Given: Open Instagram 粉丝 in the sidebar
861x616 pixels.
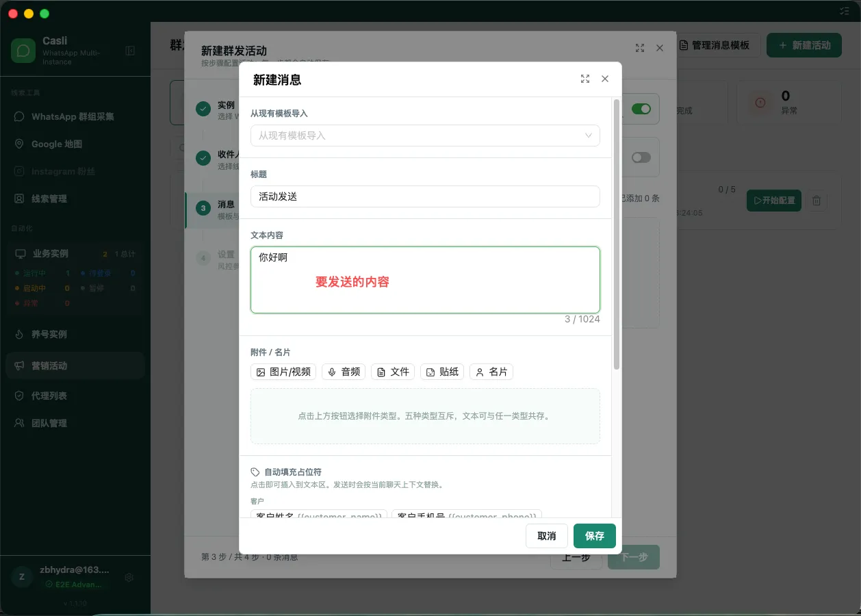Looking at the screenshot, I should (75, 171).
